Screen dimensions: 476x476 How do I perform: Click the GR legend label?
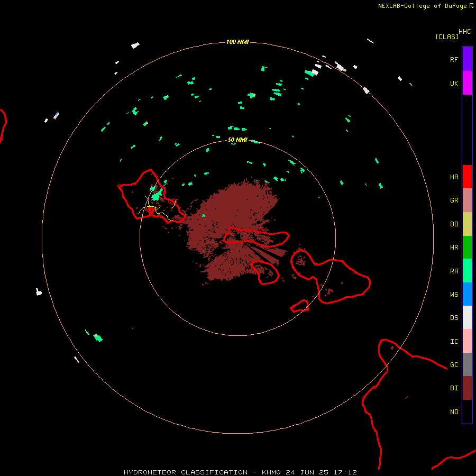coord(454,200)
